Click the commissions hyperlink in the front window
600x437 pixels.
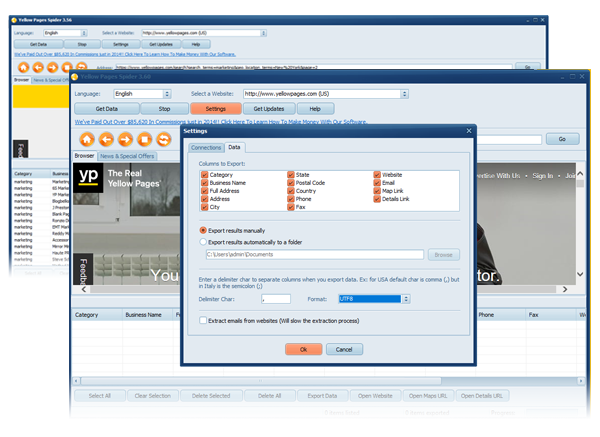[221, 122]
